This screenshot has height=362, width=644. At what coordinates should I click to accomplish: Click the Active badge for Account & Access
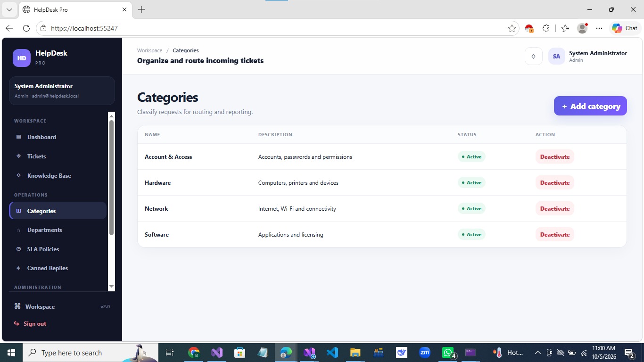pyautogui.click(x=471, y=156)
